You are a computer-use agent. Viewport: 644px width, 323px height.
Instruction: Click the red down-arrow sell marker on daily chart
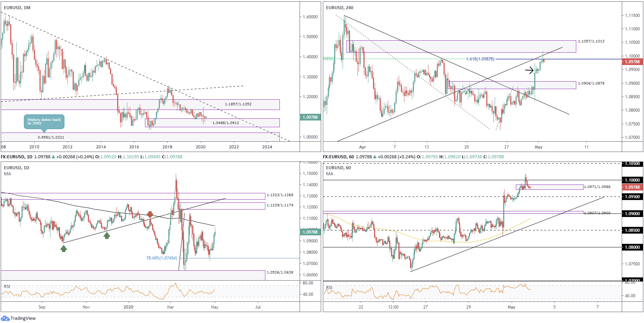[150, 214]
